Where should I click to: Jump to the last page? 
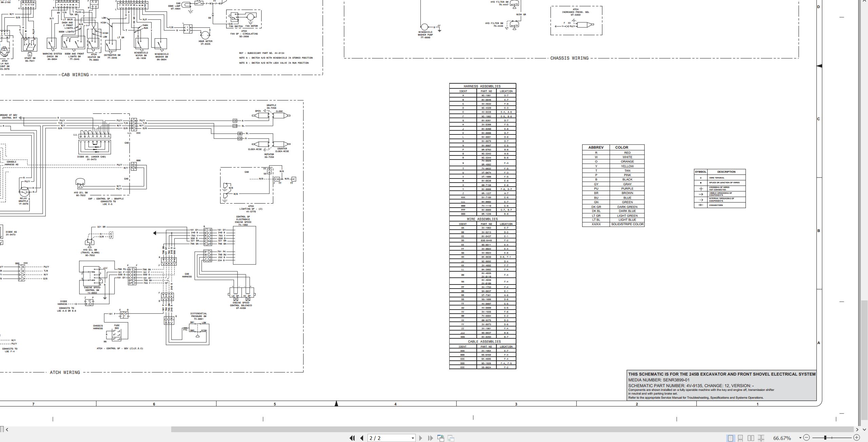pyautogui.click(x=431, y=438)
